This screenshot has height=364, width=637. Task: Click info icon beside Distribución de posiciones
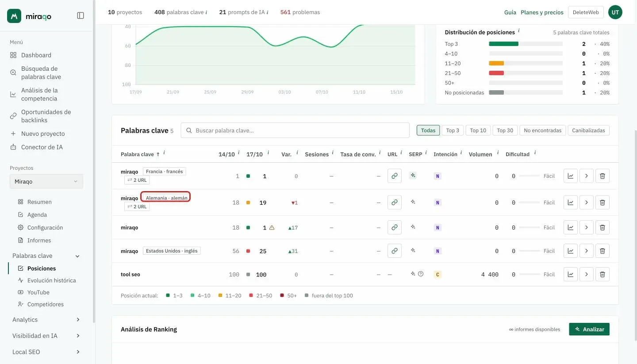point(518,31)
